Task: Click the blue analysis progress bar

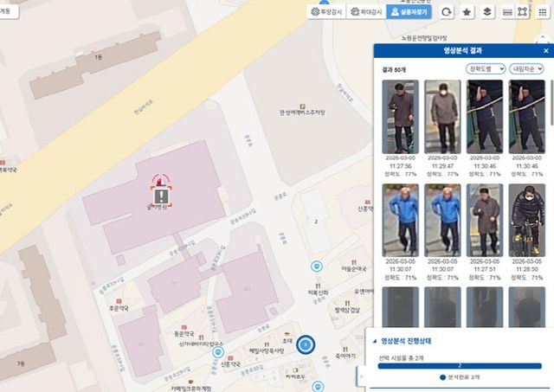Action: click(459, 365)
